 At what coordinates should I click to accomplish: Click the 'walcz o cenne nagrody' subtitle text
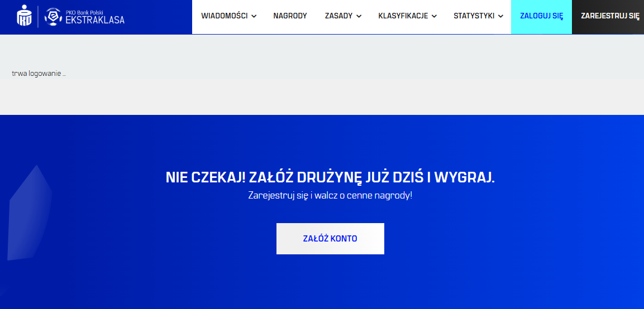[x=363, y=196]
